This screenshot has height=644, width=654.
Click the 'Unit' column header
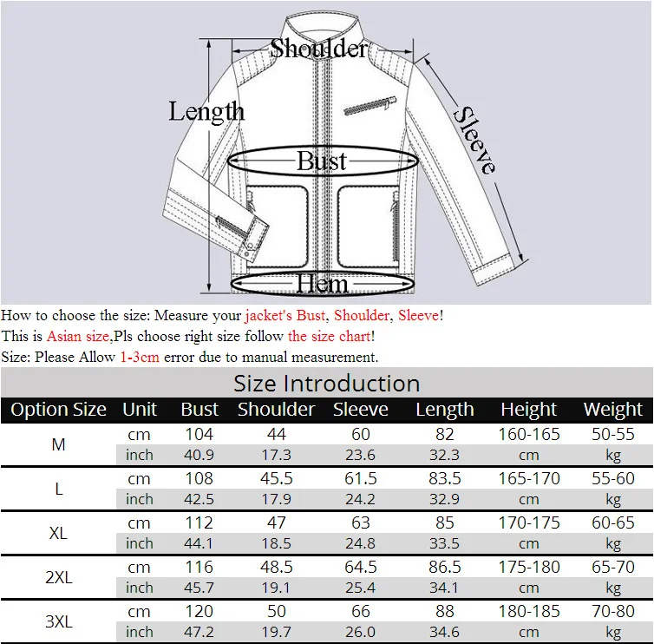[140, 410]
